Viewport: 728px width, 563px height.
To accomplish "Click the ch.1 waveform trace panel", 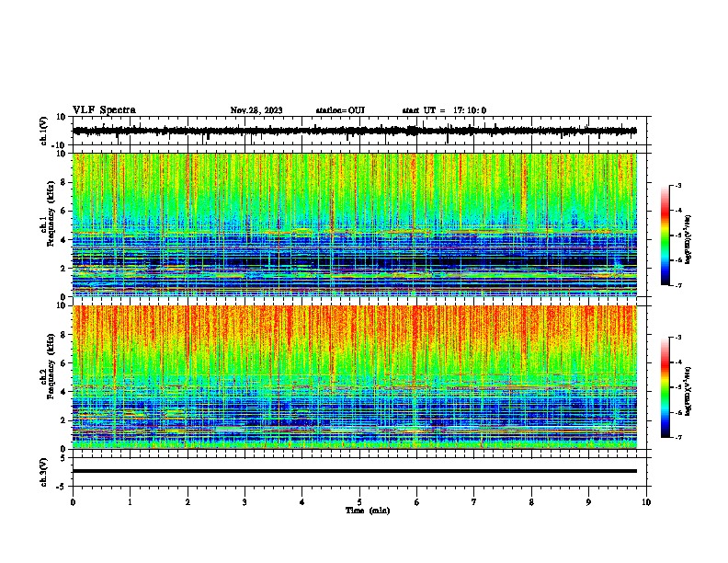I will point(361,131).
